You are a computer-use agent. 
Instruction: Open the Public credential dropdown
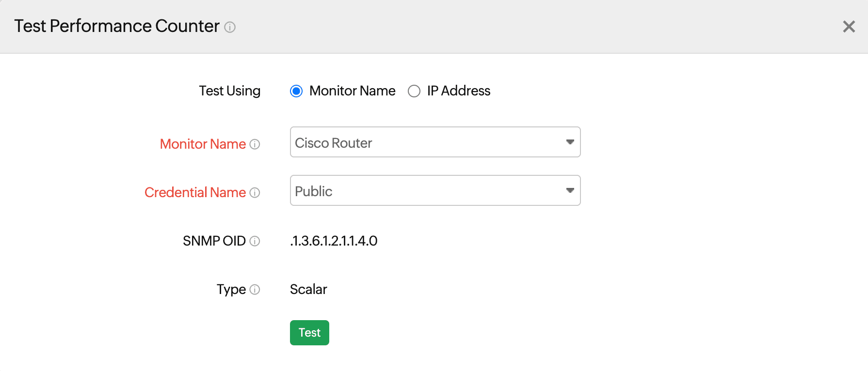tap(427, 191)
